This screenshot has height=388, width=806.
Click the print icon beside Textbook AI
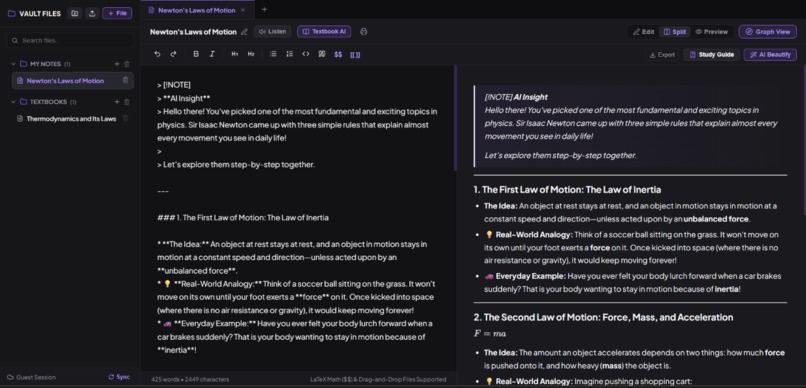[364, 32]
